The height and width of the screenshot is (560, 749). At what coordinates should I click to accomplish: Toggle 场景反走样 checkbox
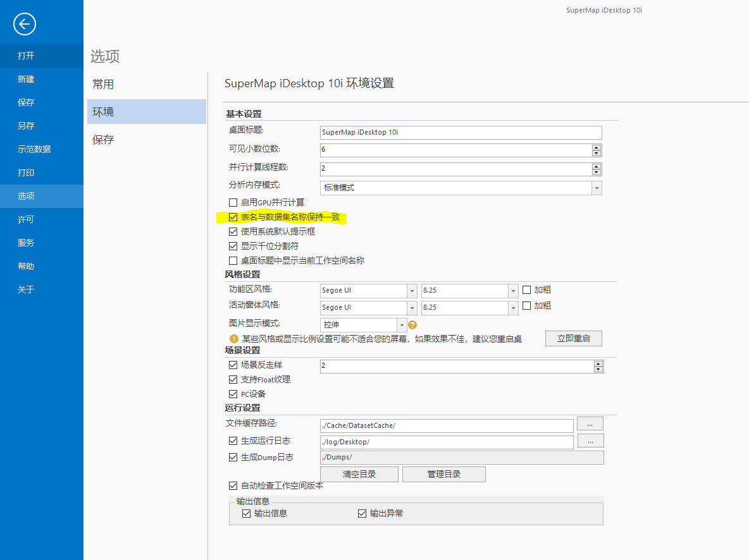click(233, 365)
